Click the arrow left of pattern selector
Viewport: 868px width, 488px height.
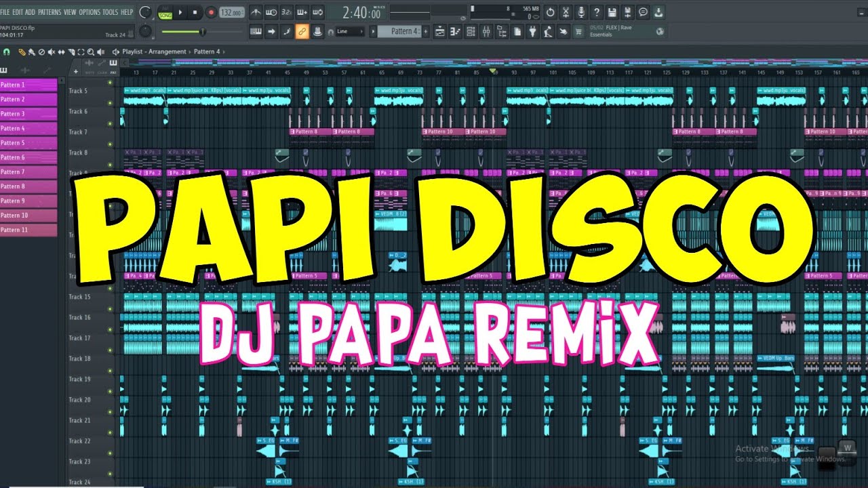click(372, 31)
